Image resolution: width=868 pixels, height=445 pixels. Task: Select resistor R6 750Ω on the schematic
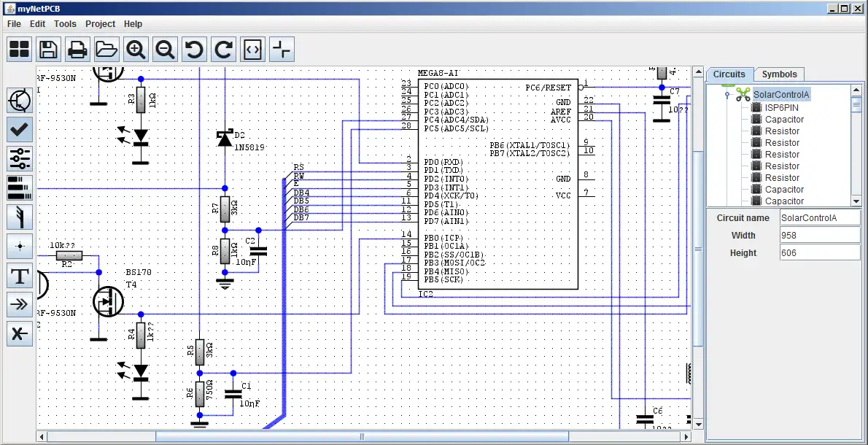[x=200, y=393]
